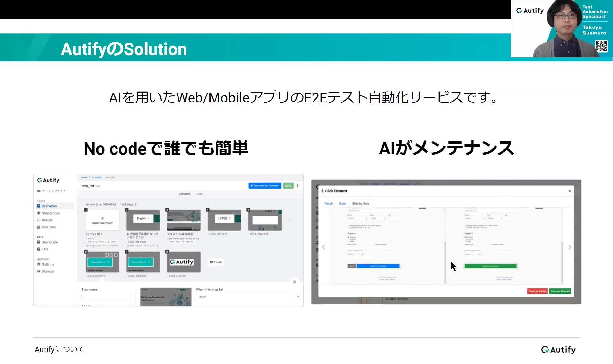This screenshot has width=613, height=364.
Task: Click the Autifyについて footer text
Action: point(60,350)
